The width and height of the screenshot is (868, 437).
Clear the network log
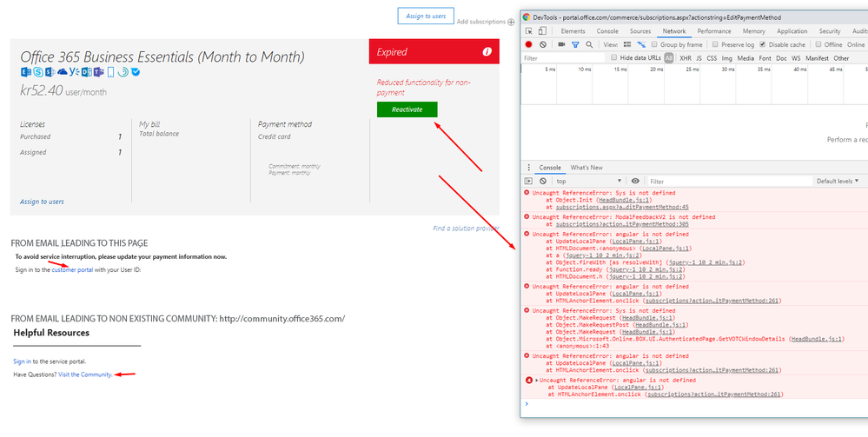(x=543, y=44)
